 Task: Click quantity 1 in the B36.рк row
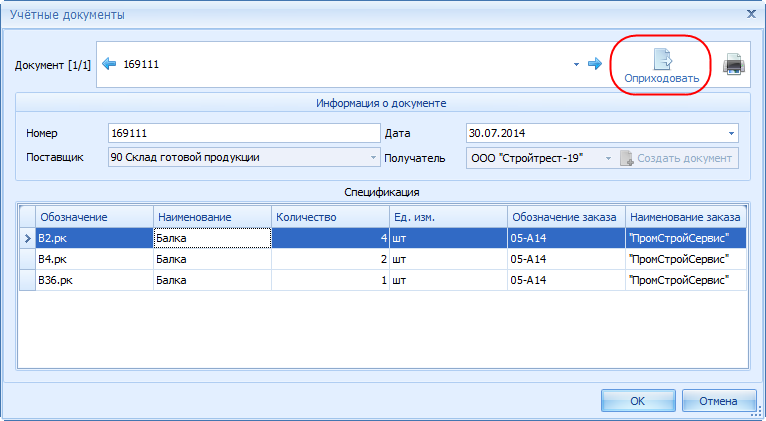(x=330, y=280)
